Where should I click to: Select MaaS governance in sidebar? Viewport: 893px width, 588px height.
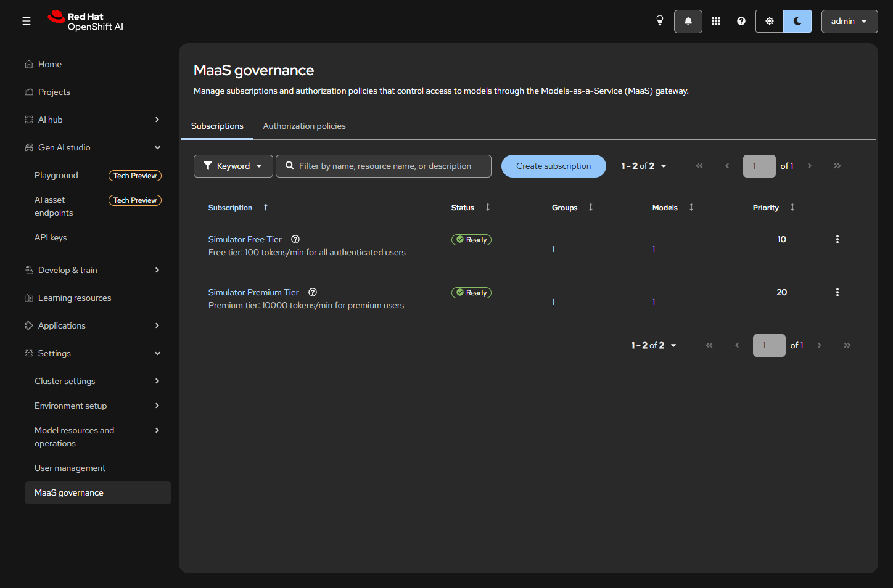point(98,492)
